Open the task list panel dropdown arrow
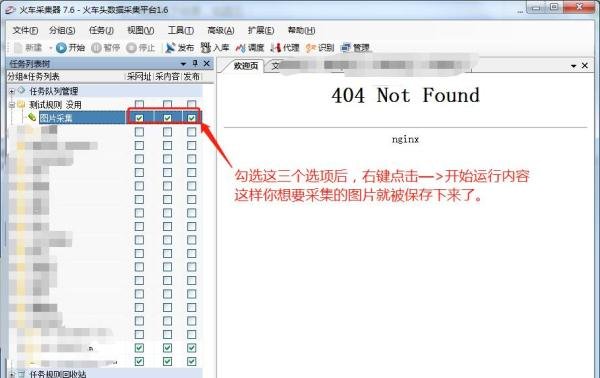Screen dimensions: 600x378 (183, 64)
